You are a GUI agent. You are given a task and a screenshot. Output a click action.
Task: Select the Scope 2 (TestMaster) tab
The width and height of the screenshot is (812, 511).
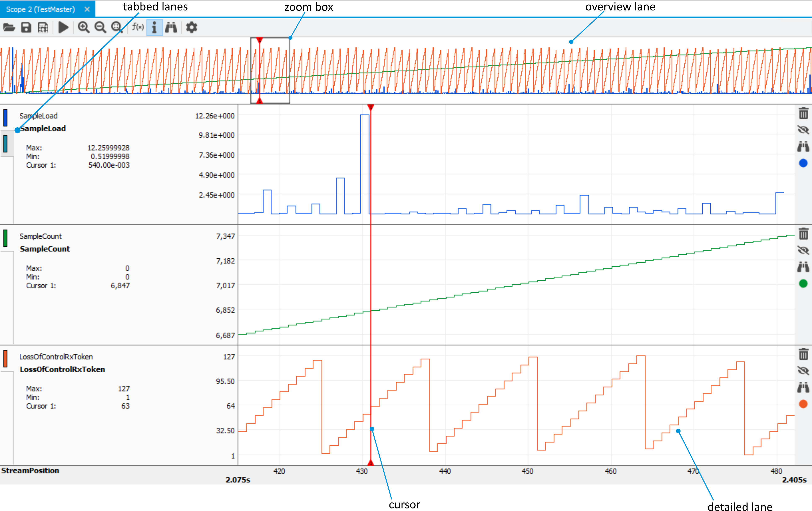click(x=47, y=9)
